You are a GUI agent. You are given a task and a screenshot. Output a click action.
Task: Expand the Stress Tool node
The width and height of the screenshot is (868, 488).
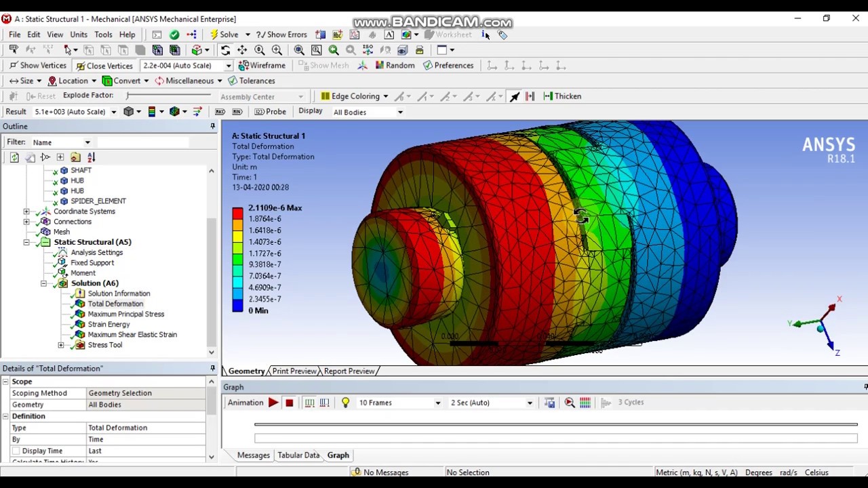coord(61,345)
